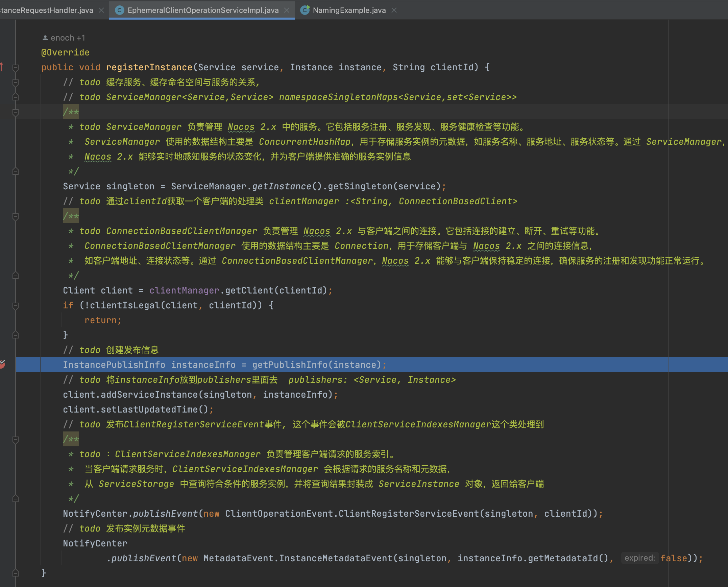Click the fold end marker of the if block

pos(16,335)
